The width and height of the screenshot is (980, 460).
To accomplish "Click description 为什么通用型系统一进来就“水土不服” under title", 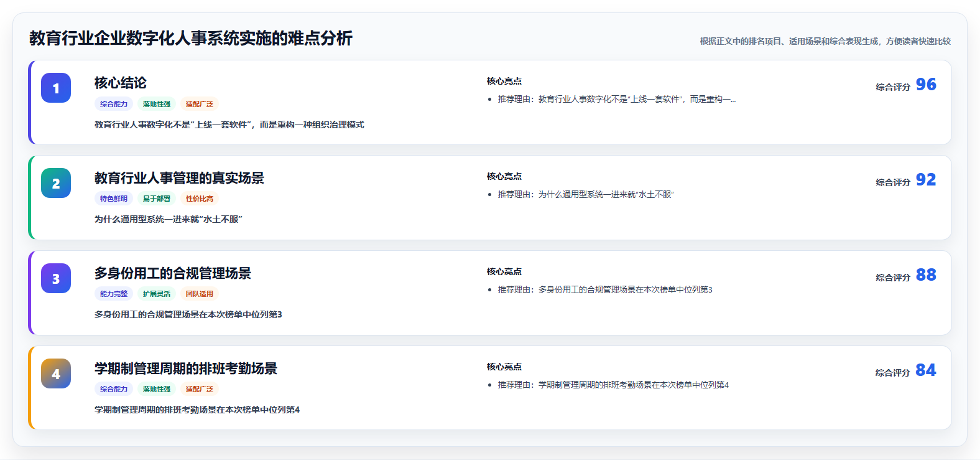I will tap(169, 219).
